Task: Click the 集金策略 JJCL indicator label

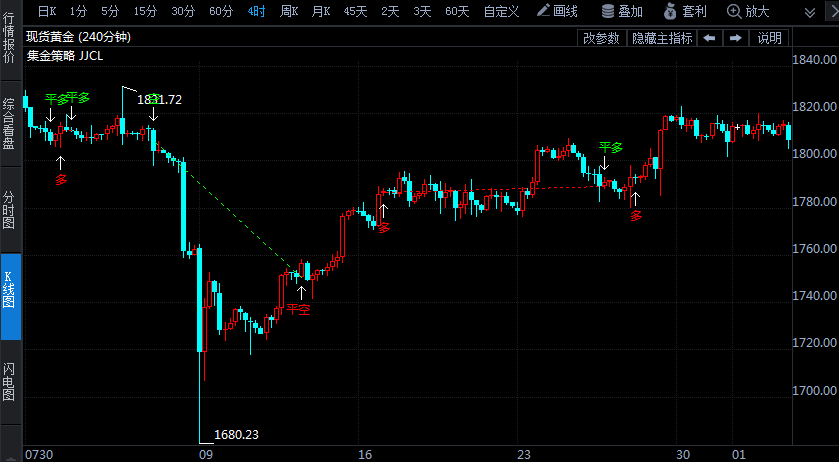Action: point(65,56)
